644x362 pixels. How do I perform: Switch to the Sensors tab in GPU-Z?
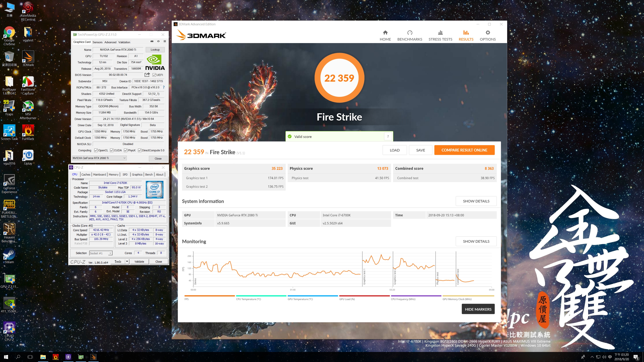pyautogui.click(x=97, y=42)
